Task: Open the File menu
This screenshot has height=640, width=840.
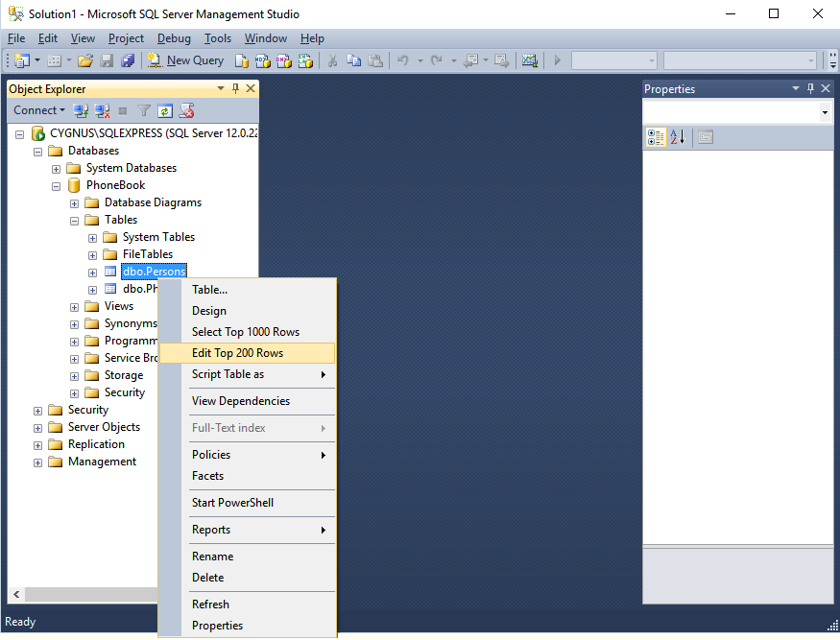Action: point(16,38)
